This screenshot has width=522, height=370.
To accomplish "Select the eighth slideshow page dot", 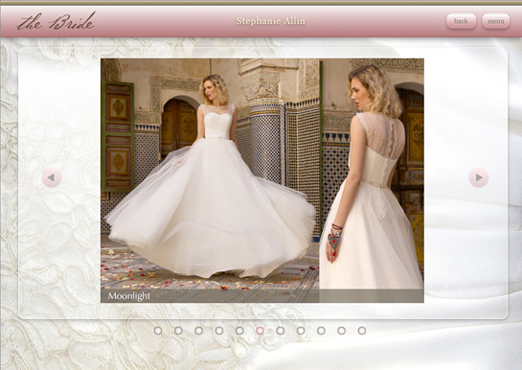I will click(x=301, y=331).
